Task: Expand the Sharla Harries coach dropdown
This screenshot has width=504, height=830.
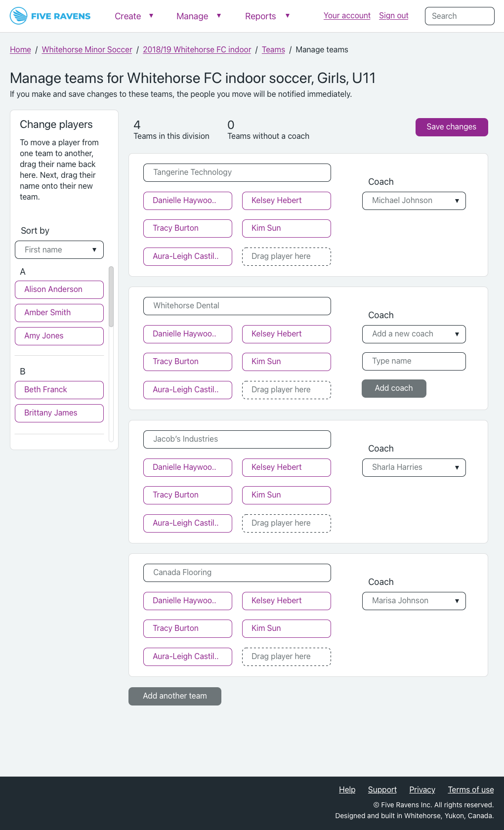Action: click(x=414, y=467)
